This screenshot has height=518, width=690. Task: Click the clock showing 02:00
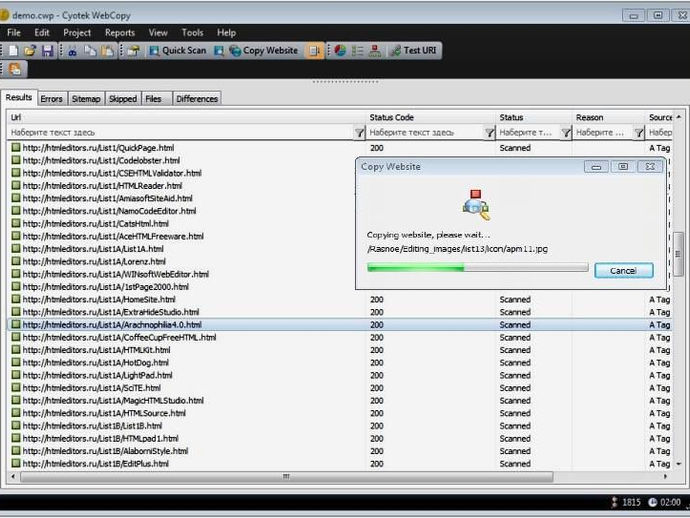coord(664,502)
